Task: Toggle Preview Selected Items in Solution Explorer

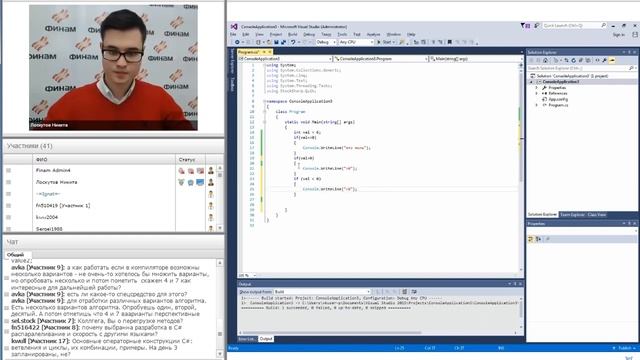Action: pyautogui.click(x=612, y=60)
